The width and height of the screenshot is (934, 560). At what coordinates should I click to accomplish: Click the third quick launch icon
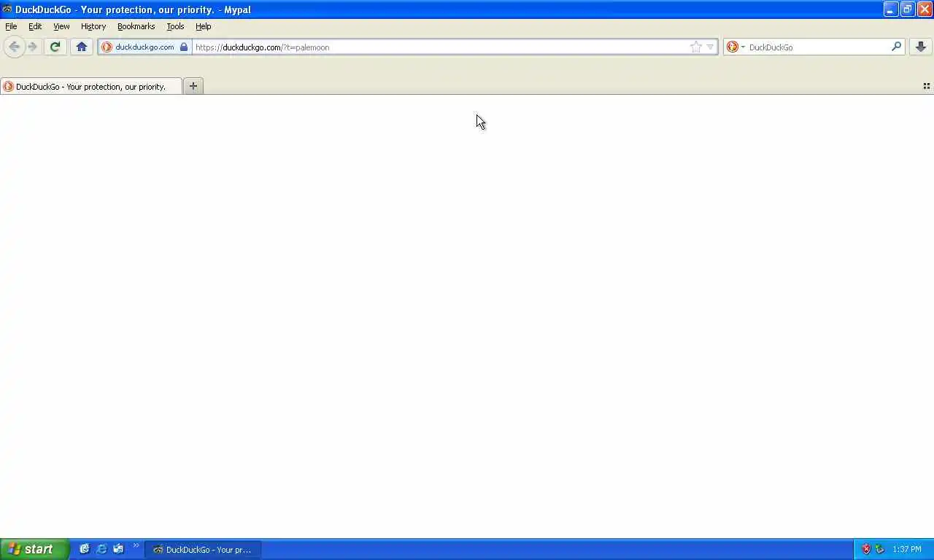click(118, 549)
